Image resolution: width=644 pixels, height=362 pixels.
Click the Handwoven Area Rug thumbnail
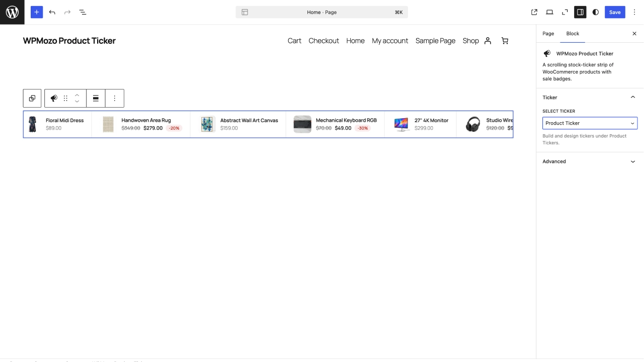[x=108, y=124]
